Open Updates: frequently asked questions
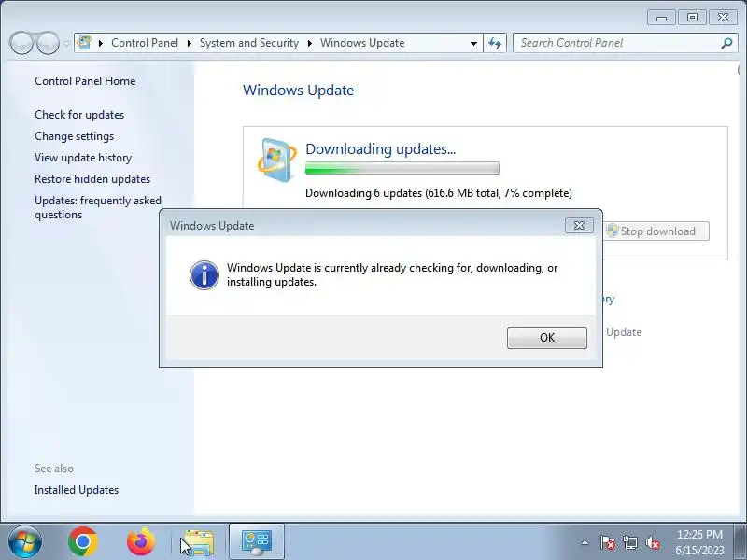Viewport: 747px width, 560px height. coord(98,207)
